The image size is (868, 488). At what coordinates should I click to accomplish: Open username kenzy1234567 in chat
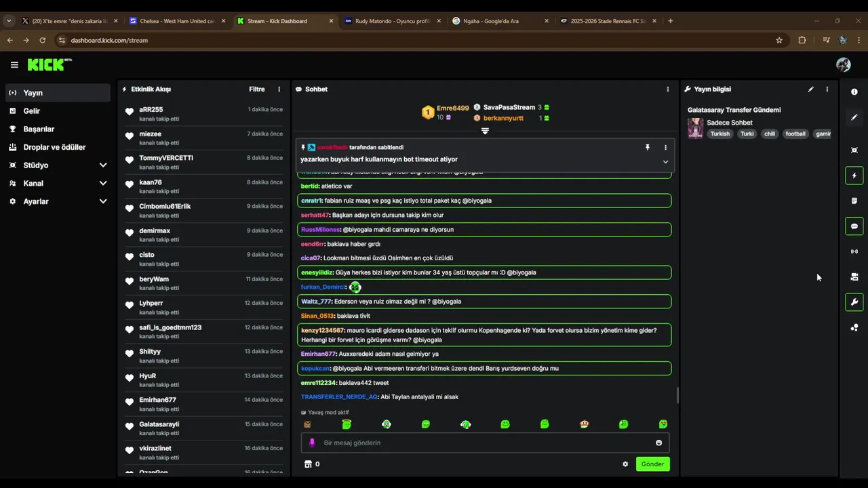tap(323, 330)
